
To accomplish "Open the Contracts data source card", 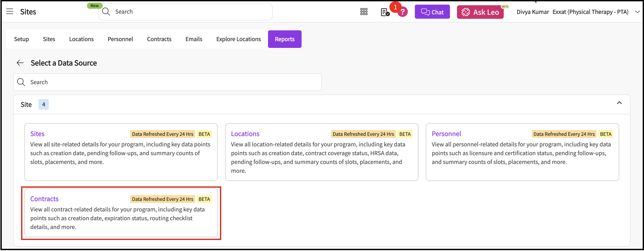I will click(44, 199).
